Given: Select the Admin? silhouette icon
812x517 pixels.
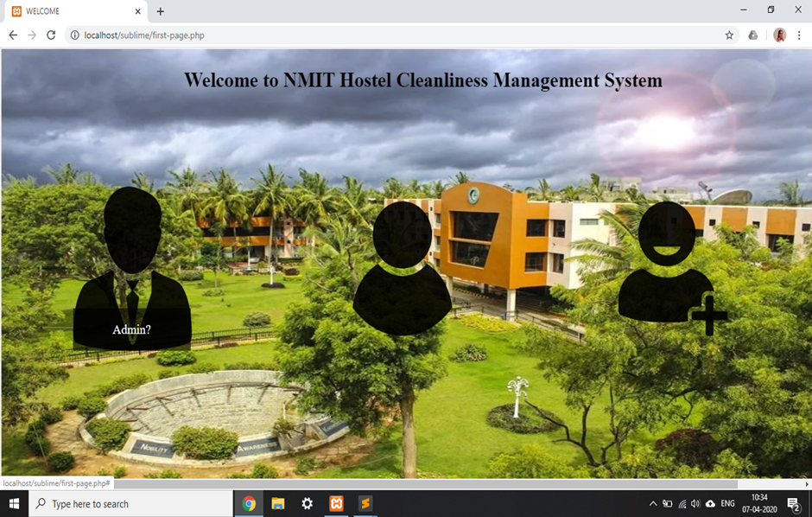Looking at the screenshot, I should click(131, 268).
